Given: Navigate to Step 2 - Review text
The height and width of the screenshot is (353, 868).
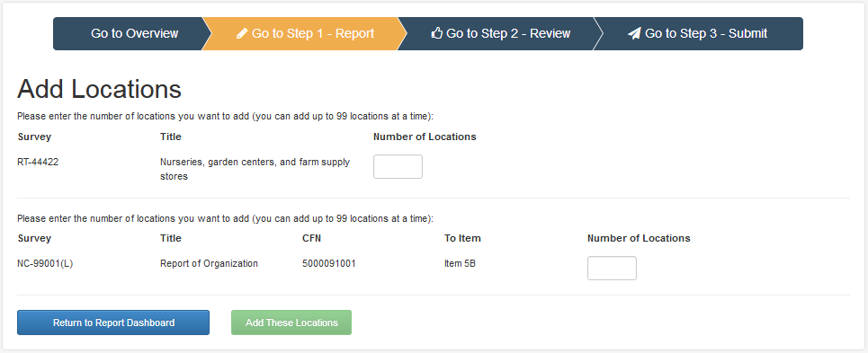Looking at the screenshot, I should click(508, 34).
